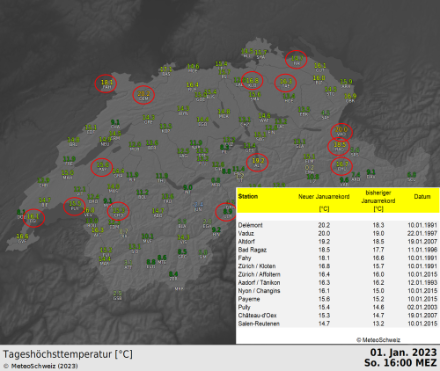Click the 16.3 reading at TAE station on map

(x=286, y=81)
